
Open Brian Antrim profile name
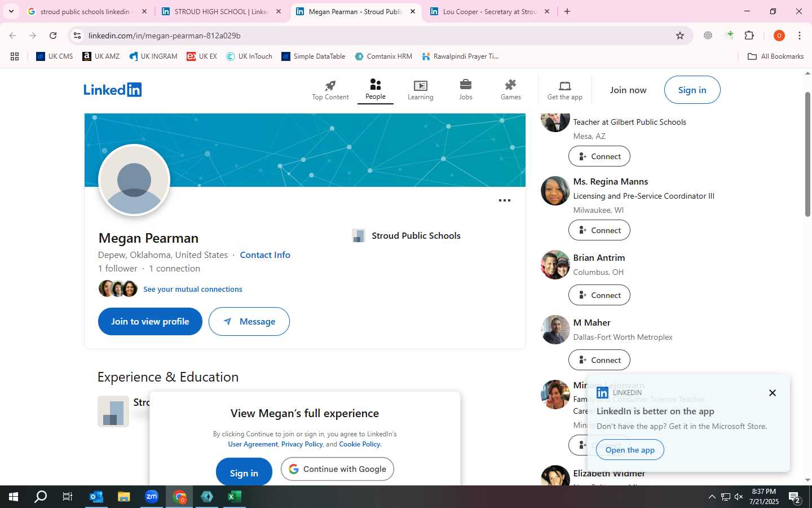[599, 257]
